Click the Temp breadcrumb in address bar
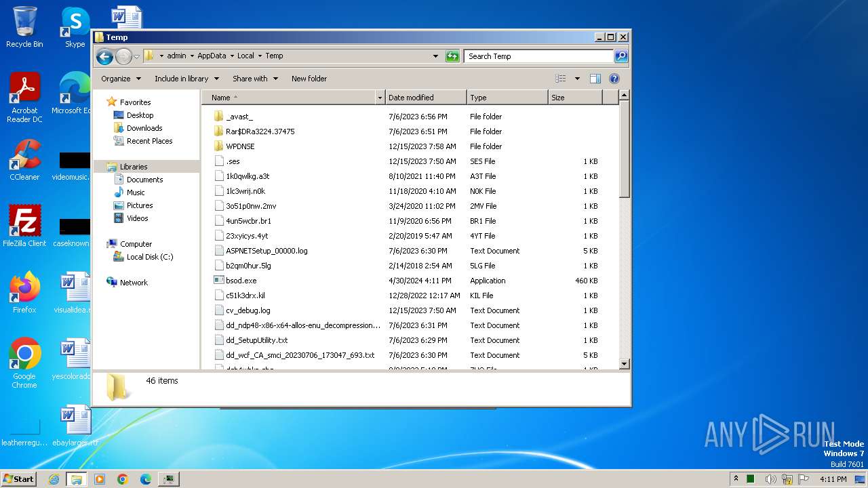 (274, 56)
